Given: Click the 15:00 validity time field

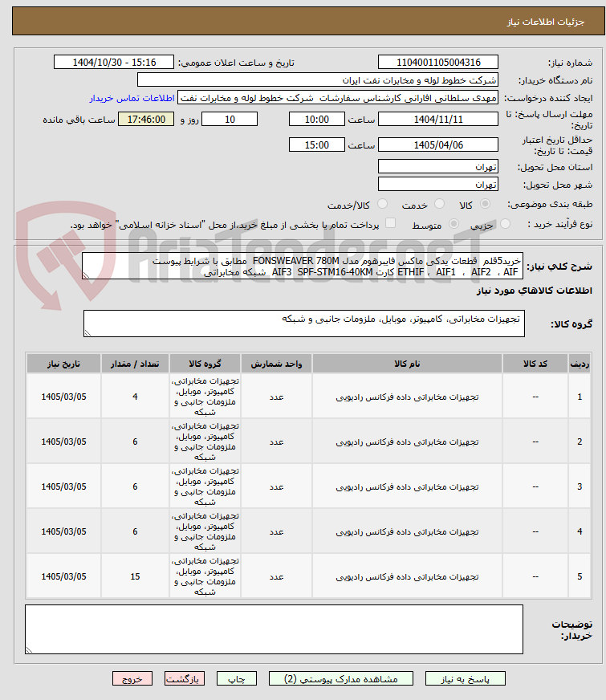Looking at the screenshot, I should click(317, 145).
